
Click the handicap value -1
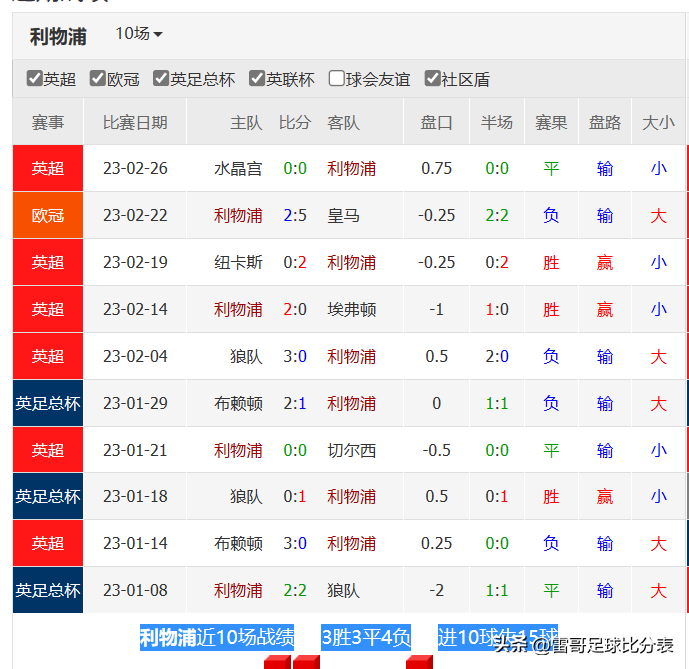click(x=436, y=310)
